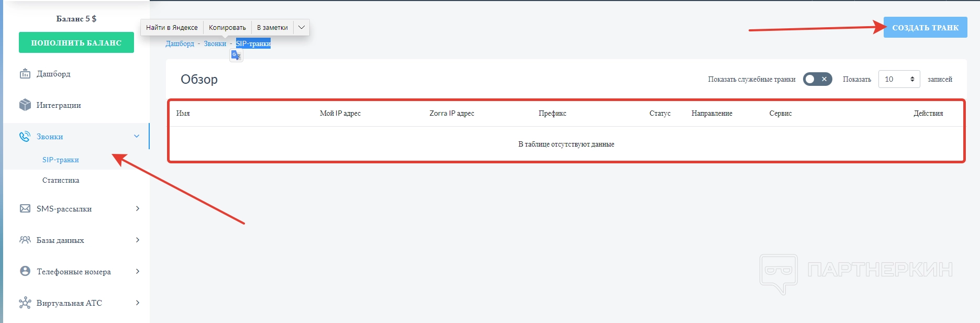Sort table by Имя column header
980x323 pixels.
(183, 113)
